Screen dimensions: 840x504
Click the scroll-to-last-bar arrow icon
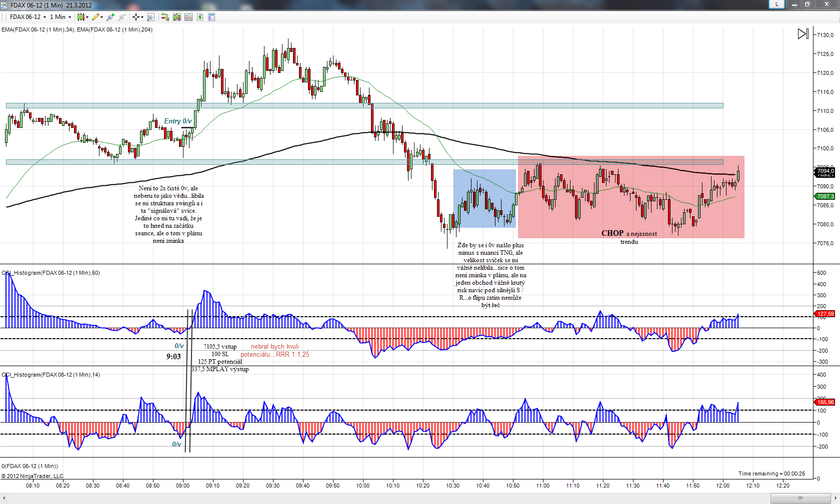(802, 34)
